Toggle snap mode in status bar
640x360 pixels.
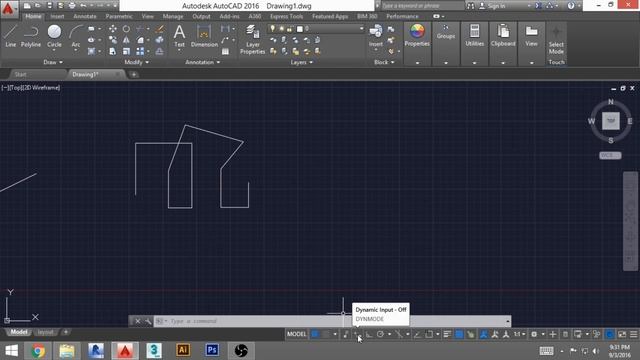click(x=325, y=334)
